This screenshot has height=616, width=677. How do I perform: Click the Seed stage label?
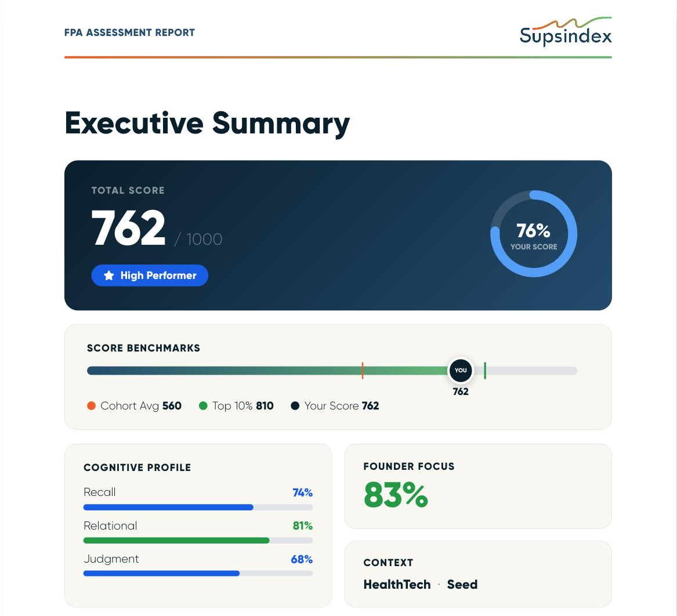[x=462, y=585]
